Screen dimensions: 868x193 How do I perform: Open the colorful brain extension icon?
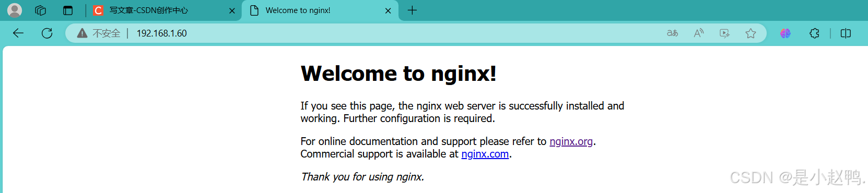pyautogui.click(x=785, y=33)
